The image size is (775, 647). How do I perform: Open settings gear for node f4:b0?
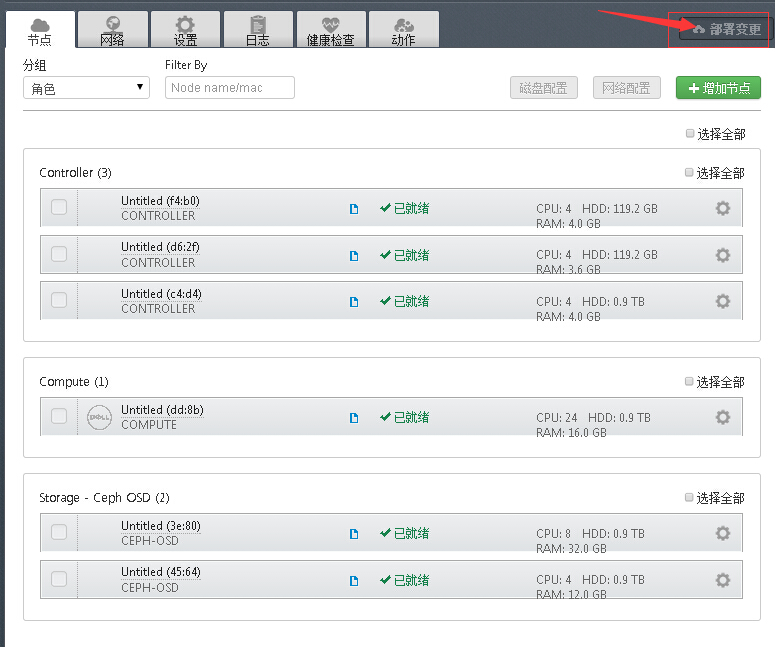723,208
